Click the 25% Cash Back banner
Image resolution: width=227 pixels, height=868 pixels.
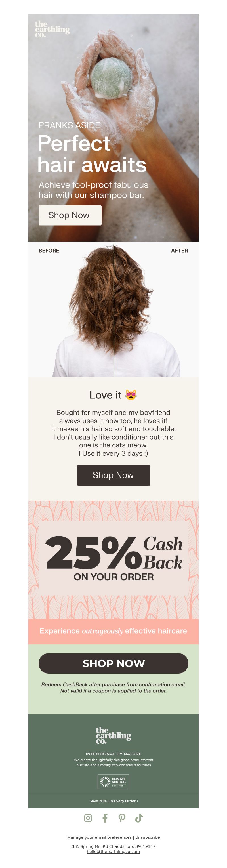113,560
